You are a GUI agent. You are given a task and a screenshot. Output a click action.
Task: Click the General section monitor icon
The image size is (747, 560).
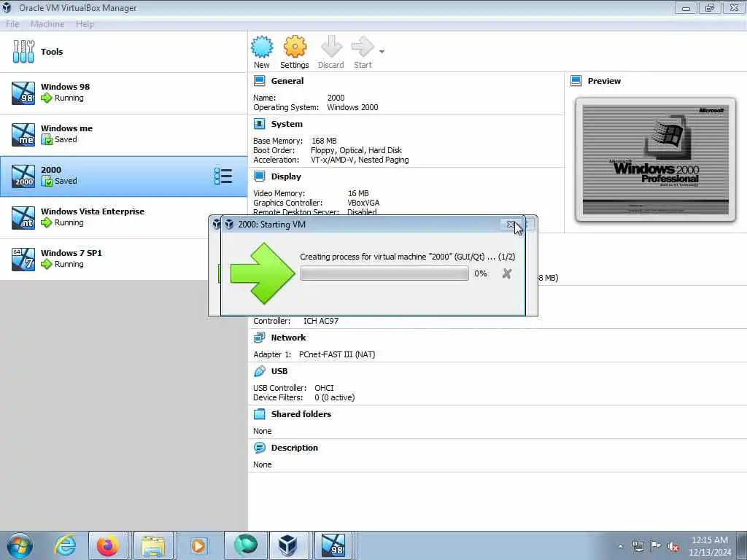(260, 81)
